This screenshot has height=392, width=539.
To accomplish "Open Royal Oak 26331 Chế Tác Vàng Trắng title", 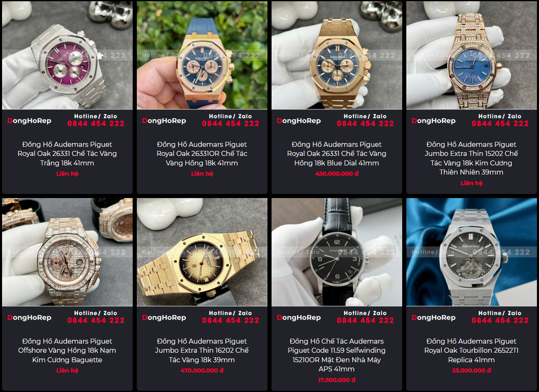I will (x=67, y=154).
